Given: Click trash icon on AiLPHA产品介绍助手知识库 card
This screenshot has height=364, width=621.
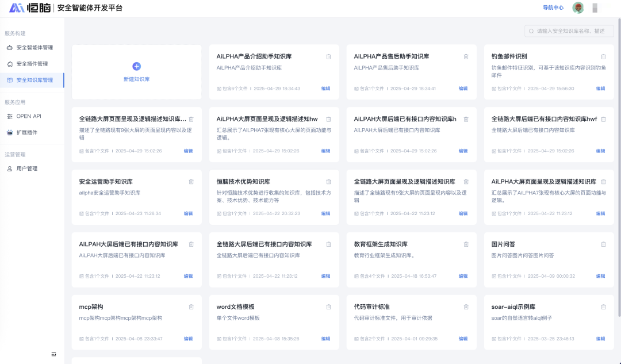Looking at the screenshot, I should (328, 56).
